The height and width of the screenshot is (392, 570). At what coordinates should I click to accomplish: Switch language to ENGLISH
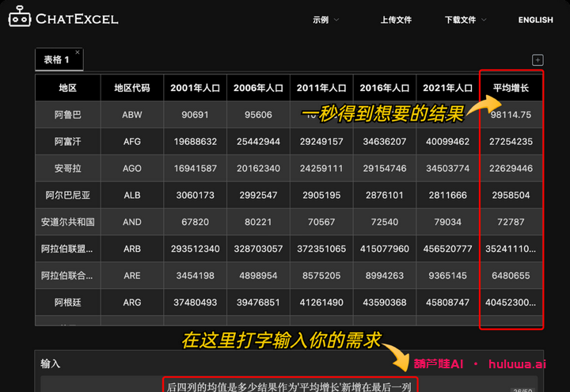click(535, 20)
